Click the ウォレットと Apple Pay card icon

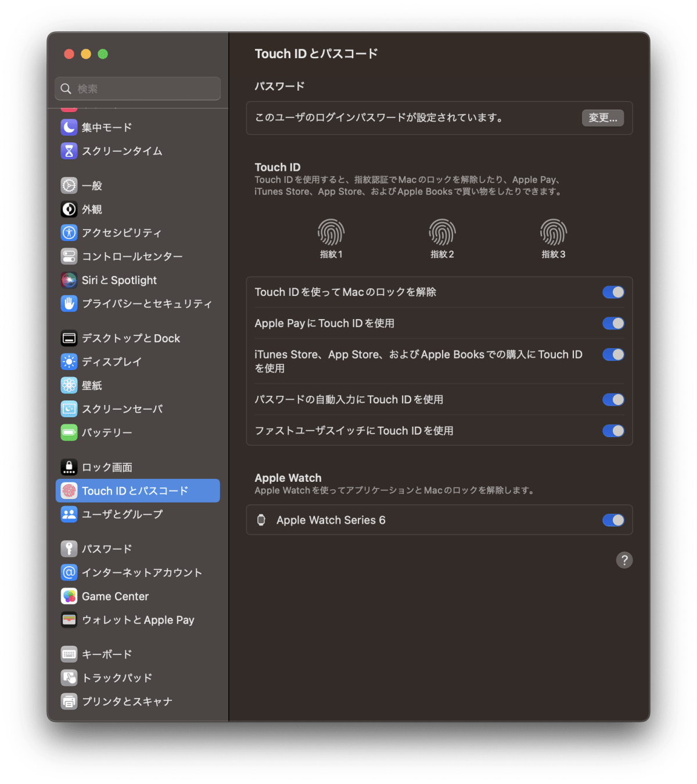coord(69,620)
